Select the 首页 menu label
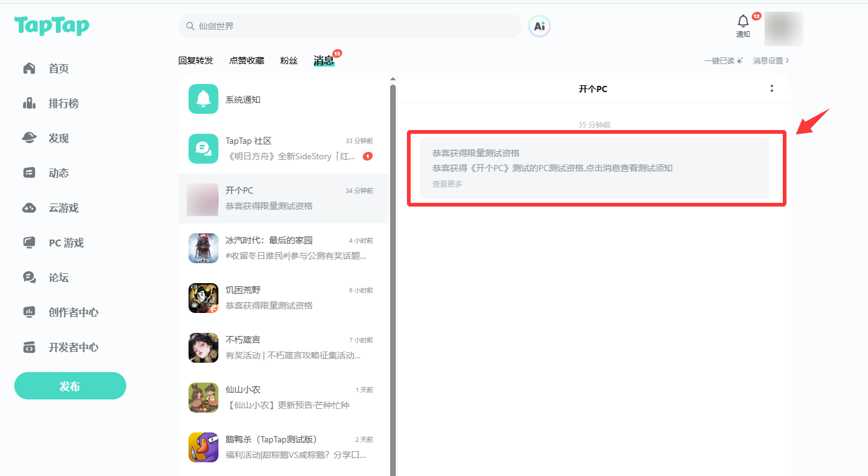868x476 pixels. pyautogui.click(x=59, y=68)
